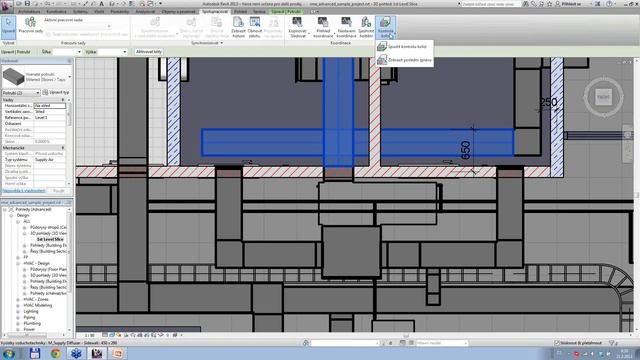Collapse the Vazby properties section
This screenshot has height=360, width=640.
(63, 100)
